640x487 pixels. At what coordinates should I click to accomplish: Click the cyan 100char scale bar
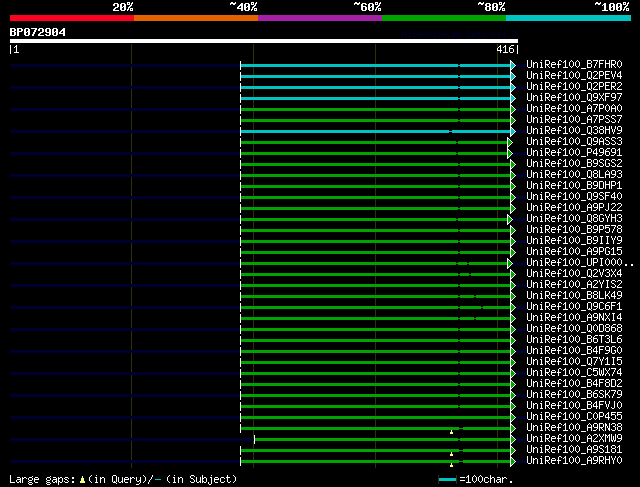click(448, 480)
